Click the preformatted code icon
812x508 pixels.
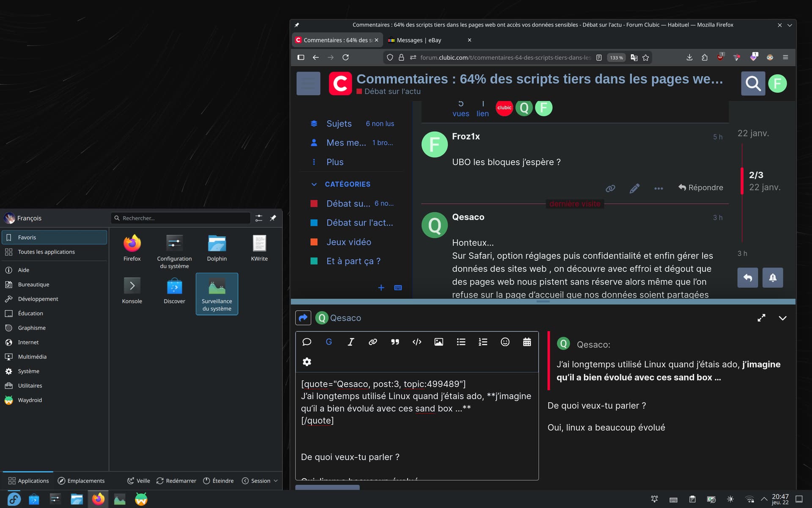point(417,342)
